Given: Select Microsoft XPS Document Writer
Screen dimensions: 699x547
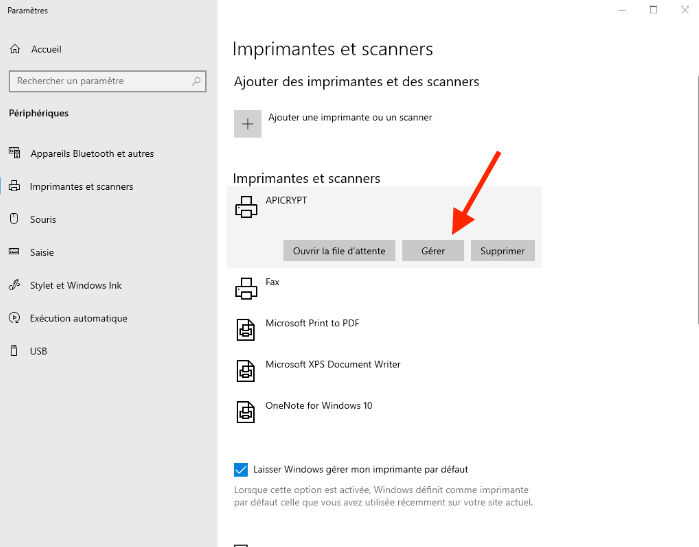Looking at the screenshot, I should (x=384, y=371).
